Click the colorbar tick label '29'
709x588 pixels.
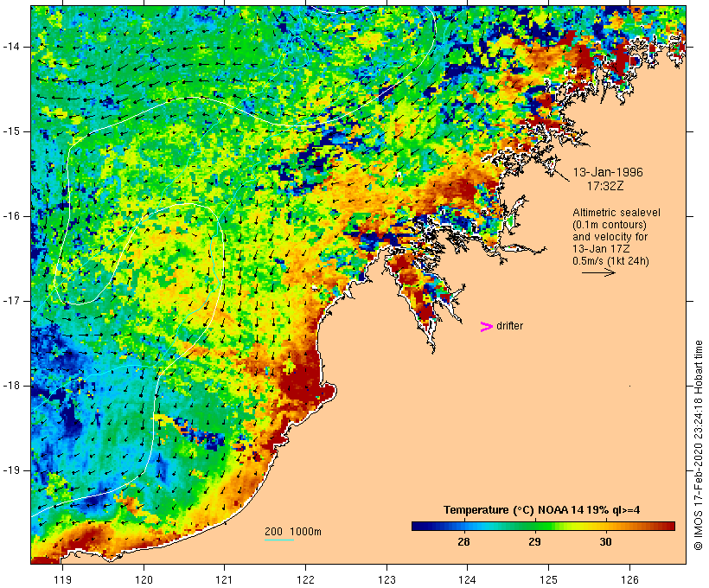(x=534, y=541)
